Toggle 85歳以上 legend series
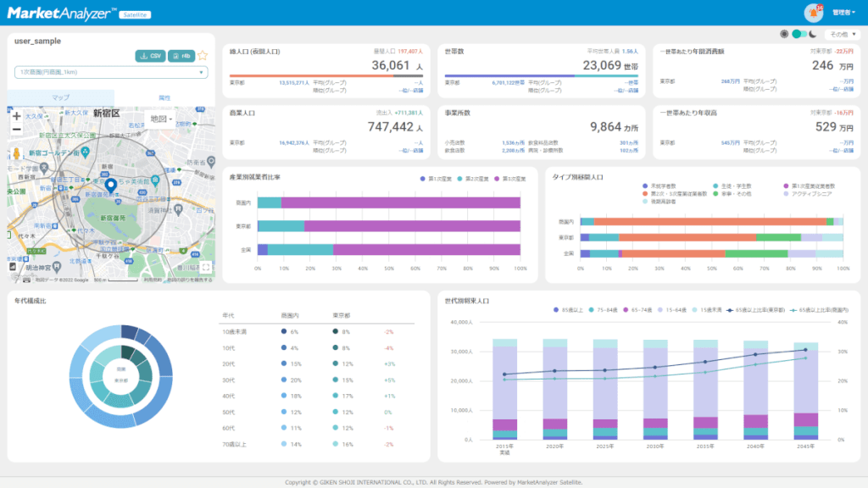 (x=568, y=310)
